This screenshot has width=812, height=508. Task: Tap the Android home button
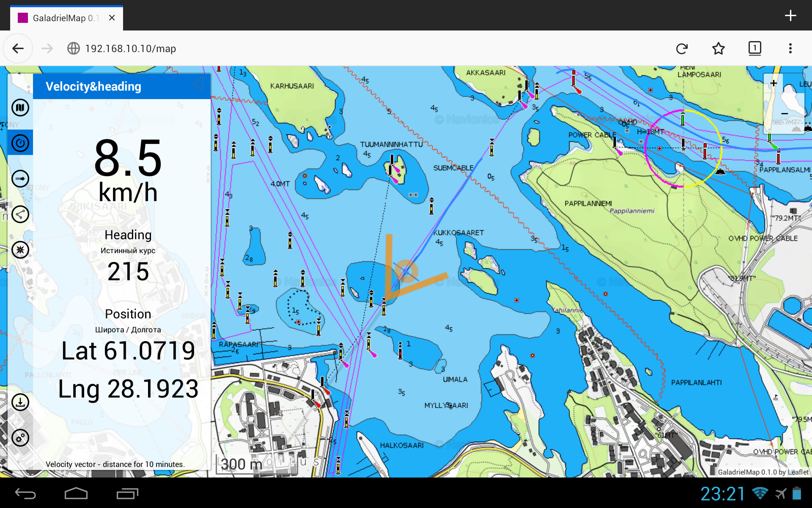(x=76, y=493)
